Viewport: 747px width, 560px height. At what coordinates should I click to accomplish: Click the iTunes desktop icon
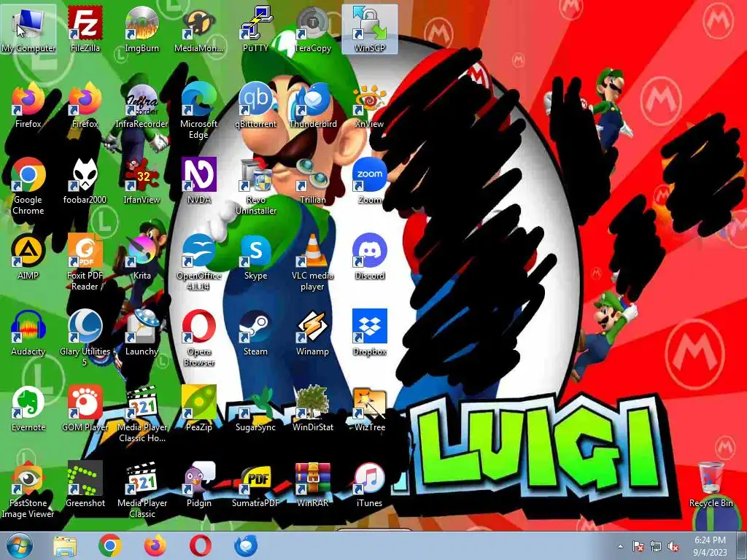[370, 485]
